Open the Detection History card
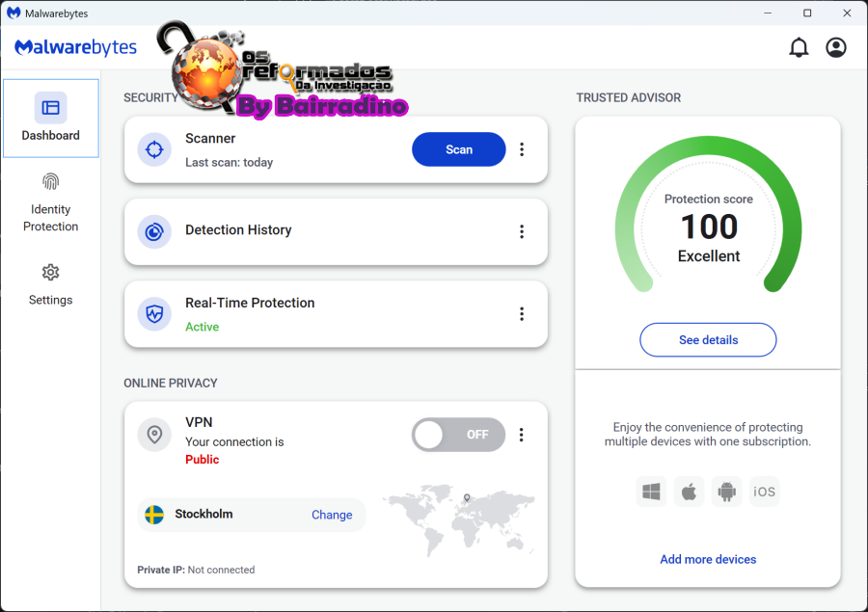The height and width of the screenshot is (612, 868). (336, 232)
